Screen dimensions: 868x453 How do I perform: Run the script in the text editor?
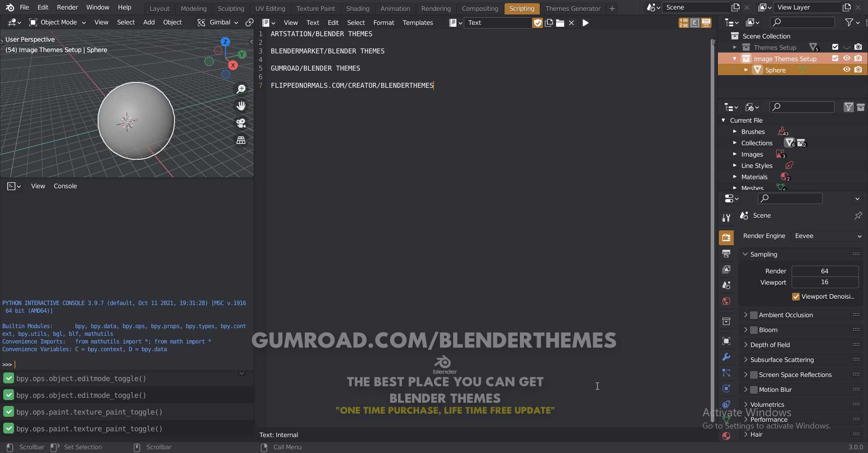[585, 23]
